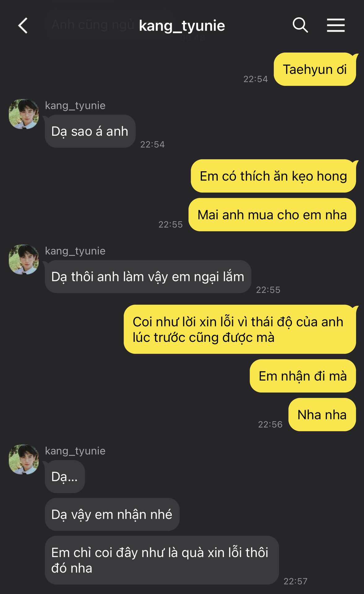Screen dimensions: 364x594
Task: Select the "Dạ sao á anh" message
Action: coord(90,131)
